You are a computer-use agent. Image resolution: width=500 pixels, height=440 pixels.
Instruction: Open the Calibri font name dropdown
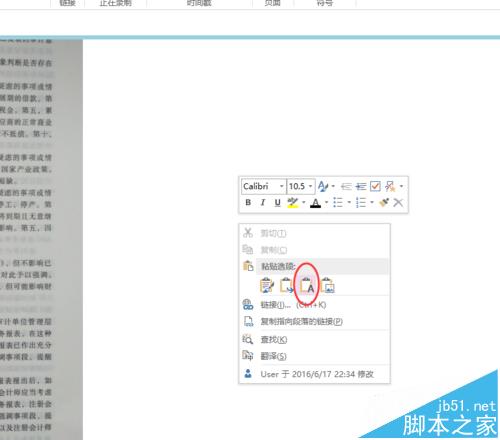point(263,186)
